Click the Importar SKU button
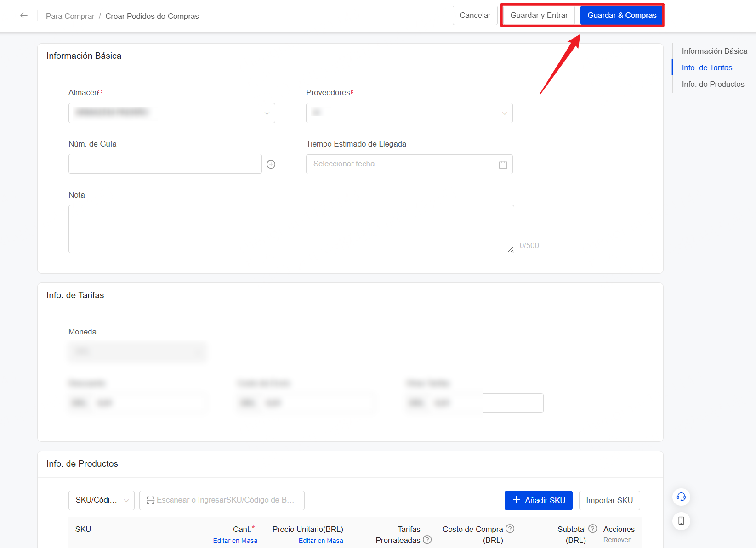Screen dimensions: 756x548 pyautogui.click(x=609, y=500)
